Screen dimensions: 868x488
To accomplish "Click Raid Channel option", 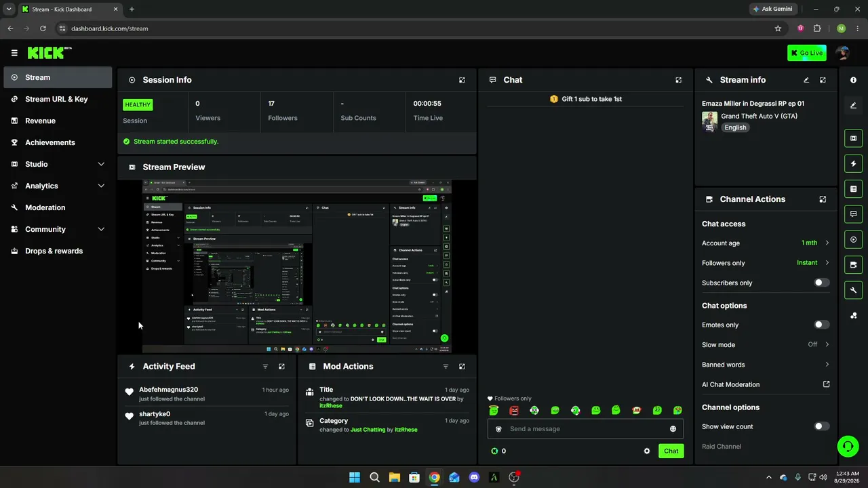I will [722, 447].
